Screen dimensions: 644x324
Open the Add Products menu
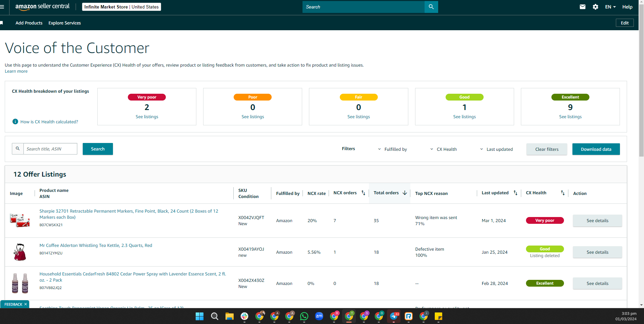(29, 23)
